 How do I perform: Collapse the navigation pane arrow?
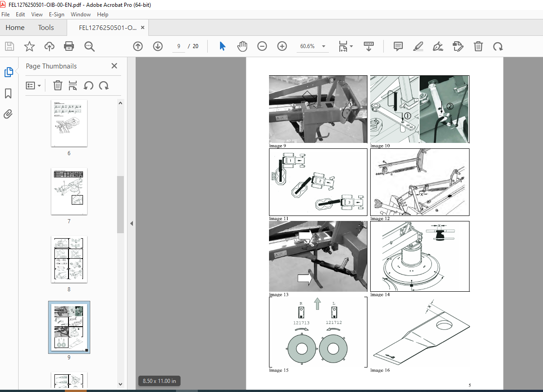coord(132,223)
